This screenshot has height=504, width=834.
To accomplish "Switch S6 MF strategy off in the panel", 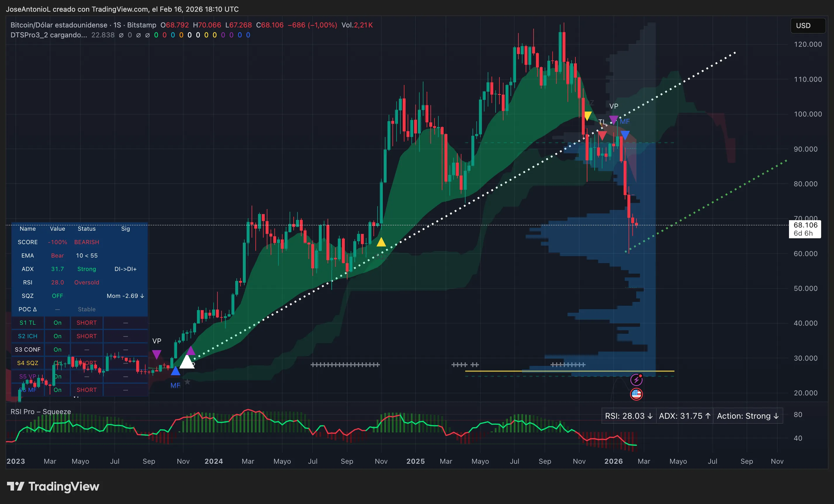I will 57,390.
